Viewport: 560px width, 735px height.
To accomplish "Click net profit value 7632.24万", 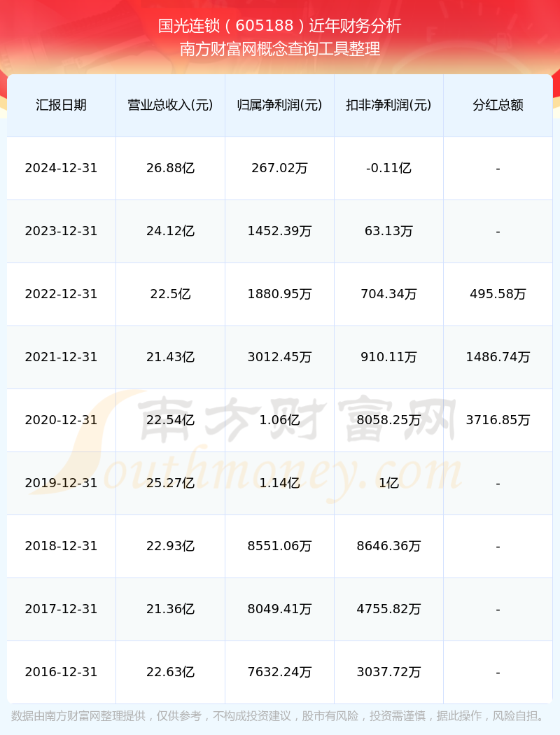I will click(280, 672).
